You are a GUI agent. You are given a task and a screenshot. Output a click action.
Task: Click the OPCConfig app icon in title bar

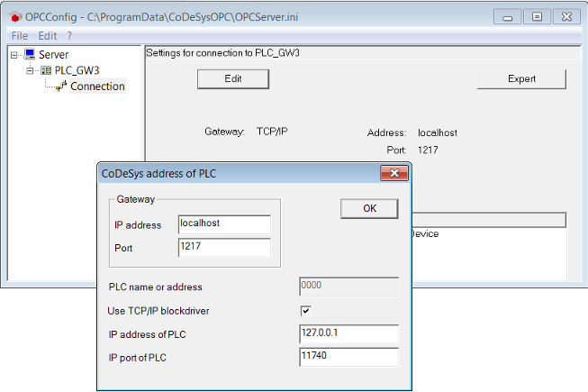(x=15, y=17)
